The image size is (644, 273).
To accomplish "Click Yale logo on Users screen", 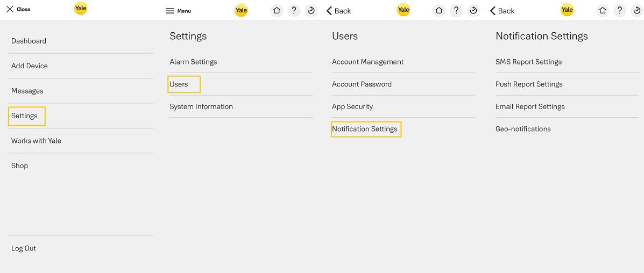I will coord(404,10).
